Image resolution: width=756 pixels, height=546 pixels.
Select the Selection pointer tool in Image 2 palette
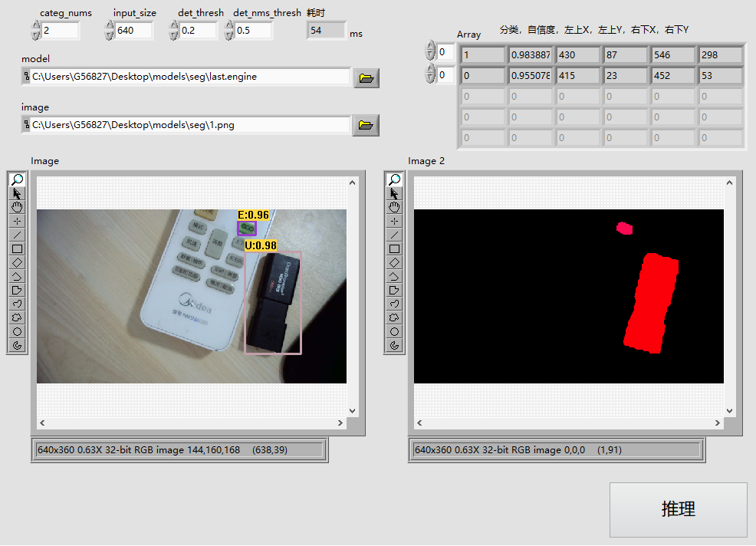394,193
